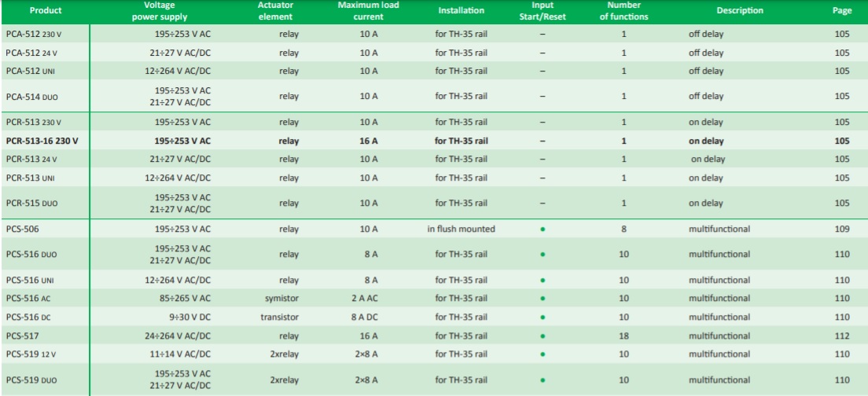The image size is (868, 396).
Task: Select product PCS-516 DC
Action: (28, 317)
